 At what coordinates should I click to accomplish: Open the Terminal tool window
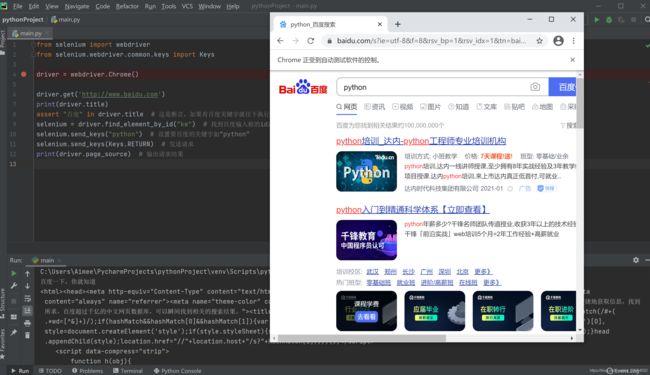128,370
